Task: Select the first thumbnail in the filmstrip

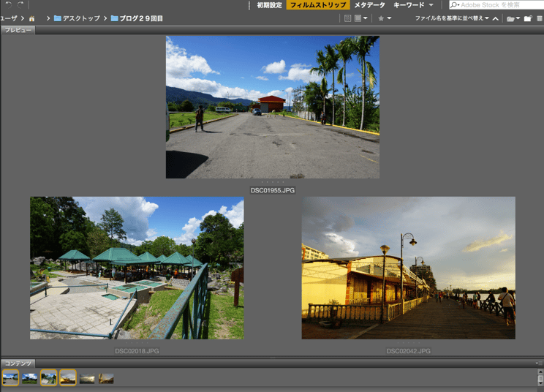Action: click(10, 377)
